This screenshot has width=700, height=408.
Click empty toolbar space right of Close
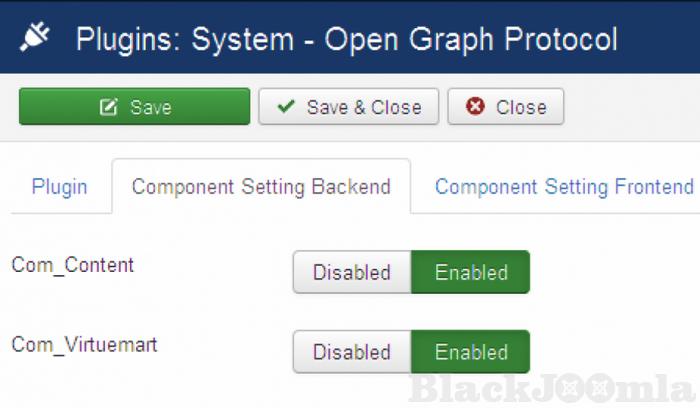(630, 107)
